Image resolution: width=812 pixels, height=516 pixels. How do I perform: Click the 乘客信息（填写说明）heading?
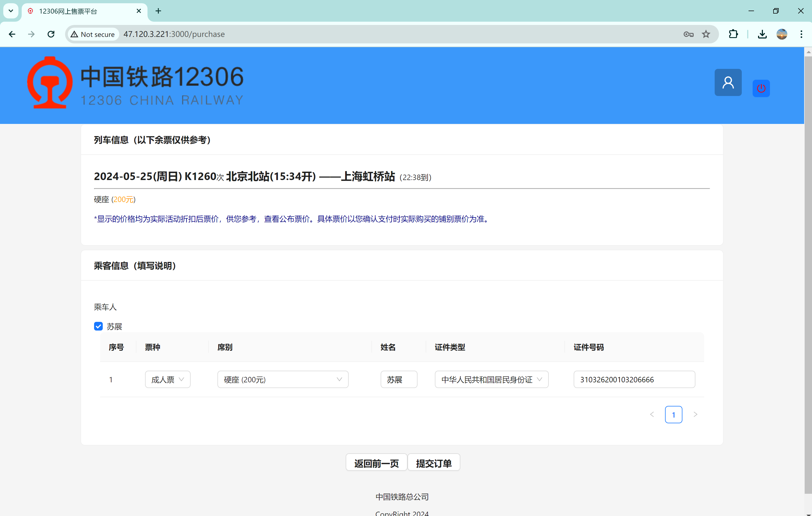click(x=135, y=265)
